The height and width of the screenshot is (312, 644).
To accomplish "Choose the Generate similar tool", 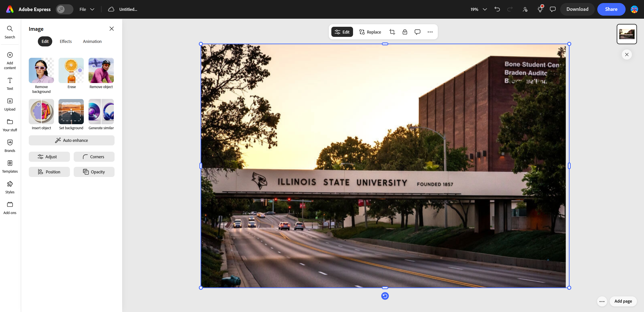I will pyautogui.click(x=101, y=114).
